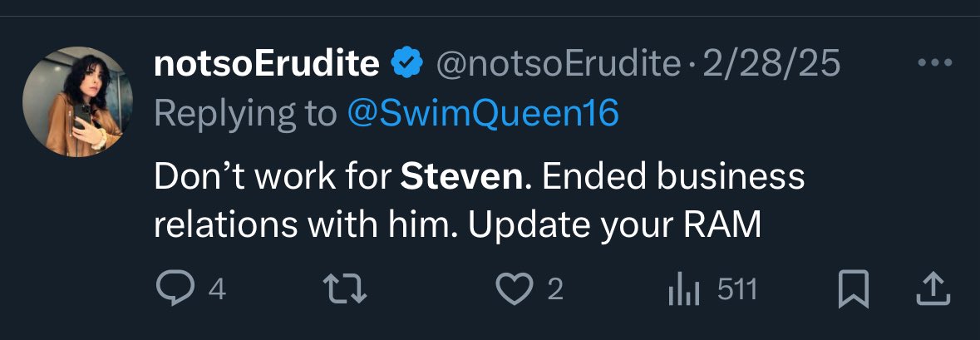Share the tweet with the upload arrow icon
The height and width of the screenshot is (340, 980).
932,289
